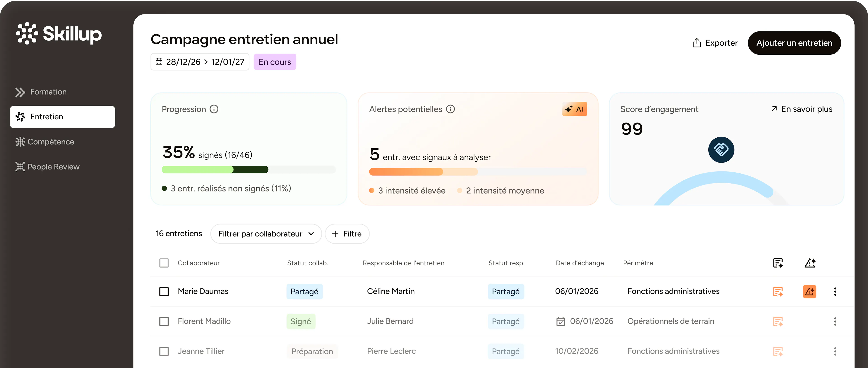Toggle the select-all checkbox in table header
Screen dimensions: 868x368
164,263
